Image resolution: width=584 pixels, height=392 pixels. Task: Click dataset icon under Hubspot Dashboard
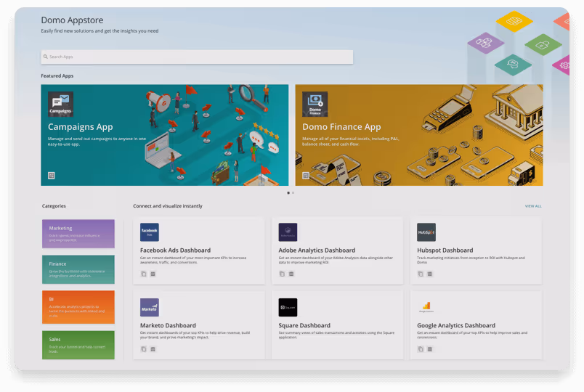coord(430,274)
